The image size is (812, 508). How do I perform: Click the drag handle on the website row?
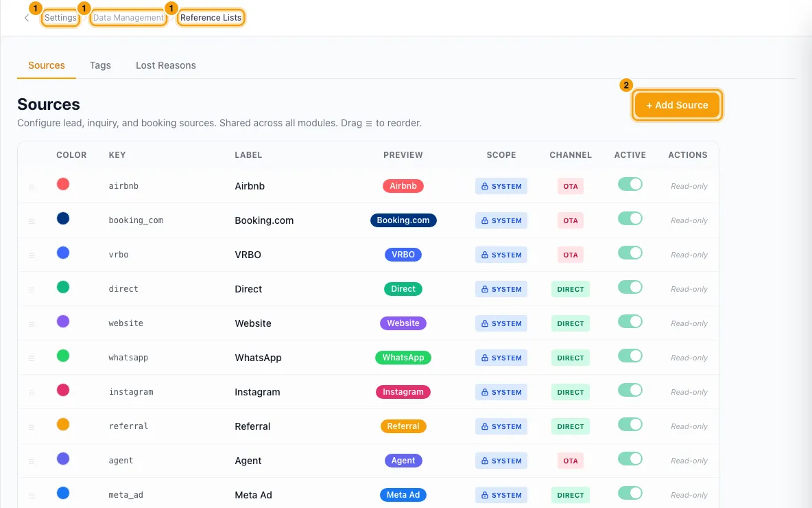pos(32,324)
